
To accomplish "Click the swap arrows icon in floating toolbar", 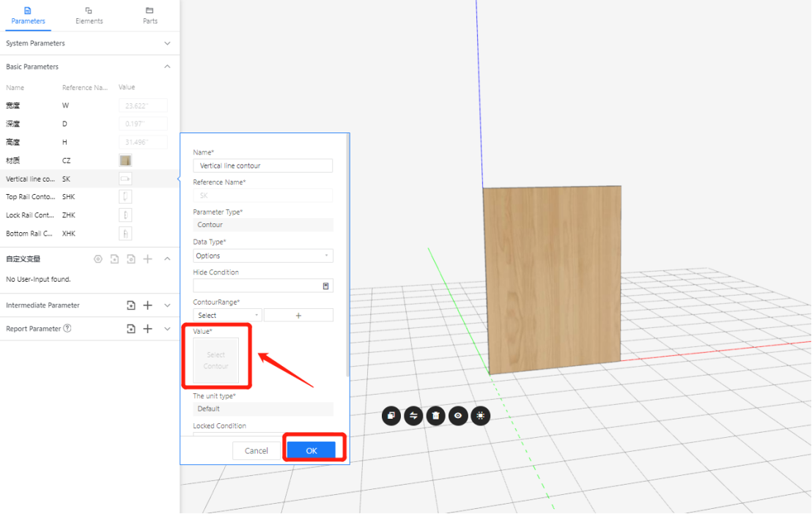I will tap(413, 416).
